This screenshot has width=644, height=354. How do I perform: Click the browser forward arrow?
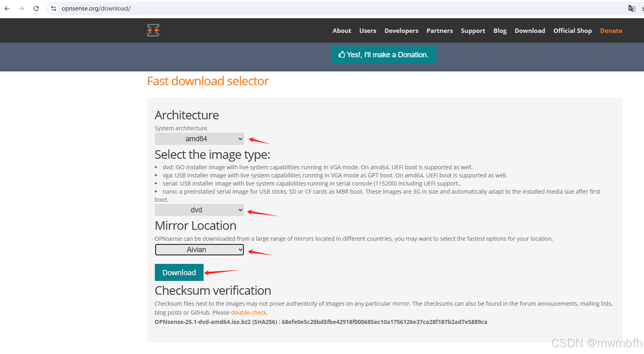point(22,9)
